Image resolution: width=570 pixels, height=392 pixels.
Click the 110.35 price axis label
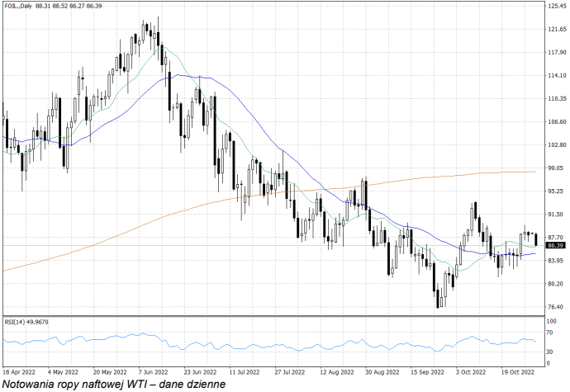(556, 98)
